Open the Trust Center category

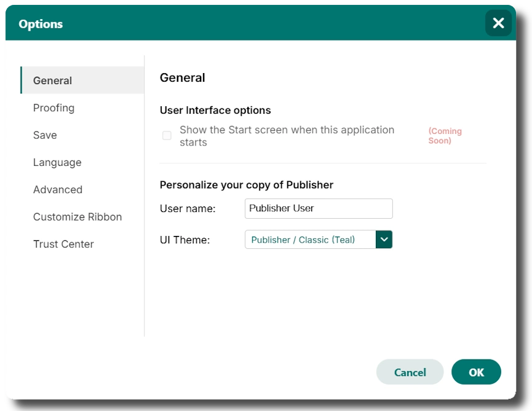(82, 244)
